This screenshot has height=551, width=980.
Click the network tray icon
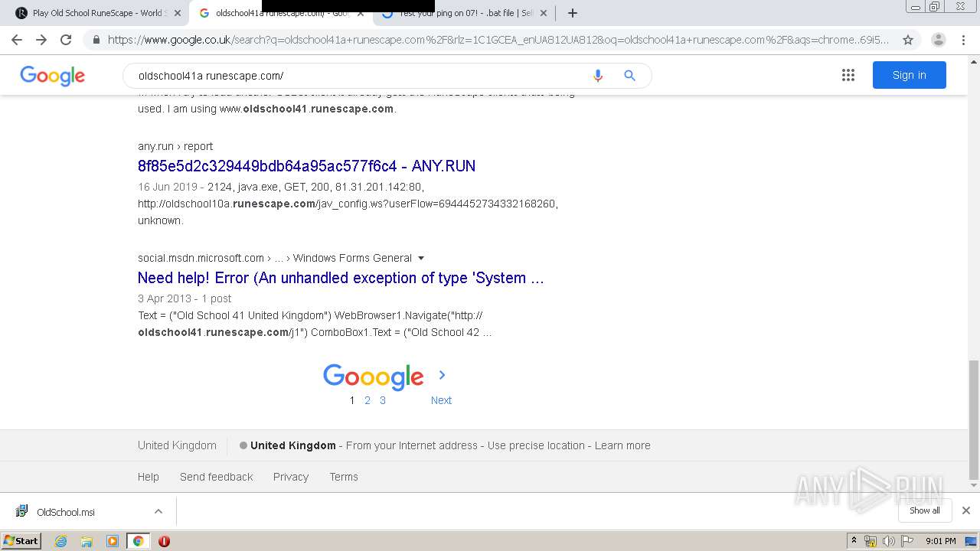coord(871,541)
